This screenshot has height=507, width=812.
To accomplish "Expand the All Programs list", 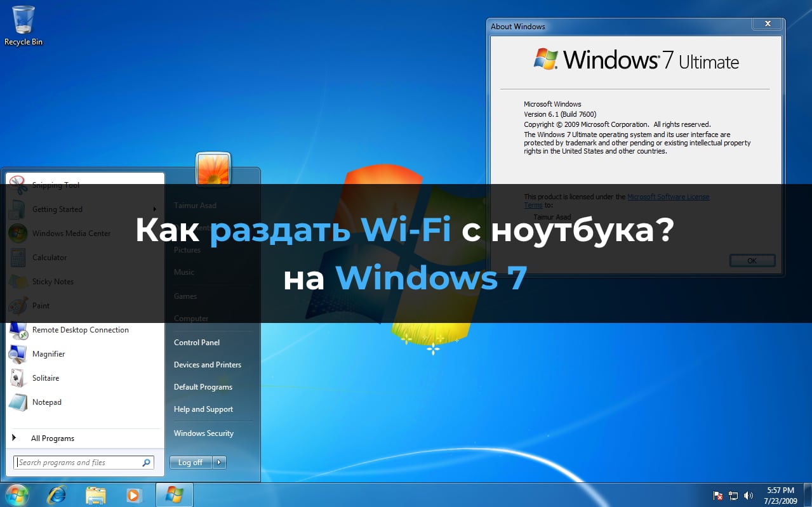I will click(52, 438).
